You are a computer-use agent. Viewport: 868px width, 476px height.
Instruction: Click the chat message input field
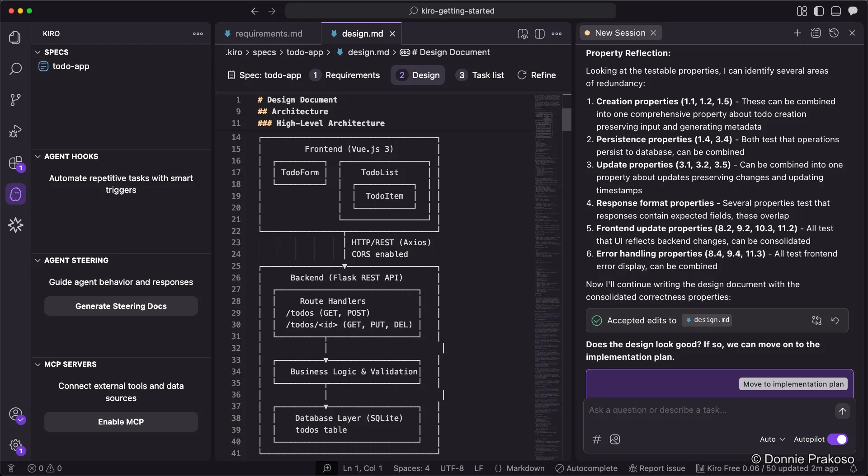708,410
